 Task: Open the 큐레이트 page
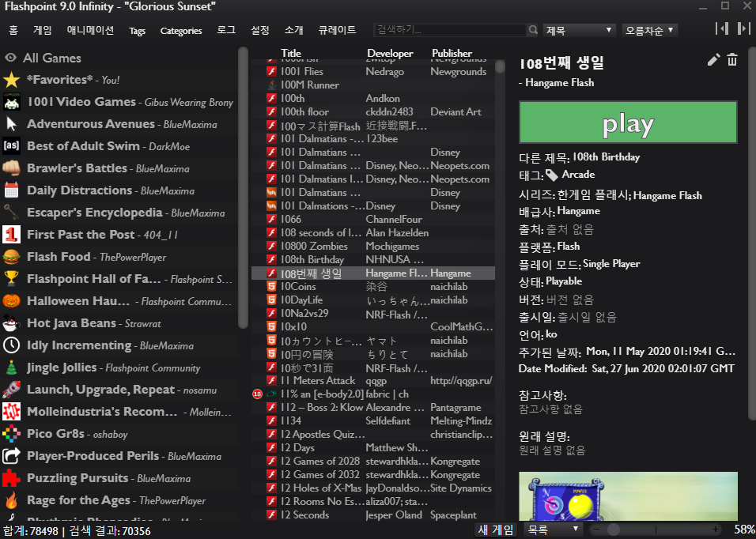pyautogui.click(x=337, y=30)
